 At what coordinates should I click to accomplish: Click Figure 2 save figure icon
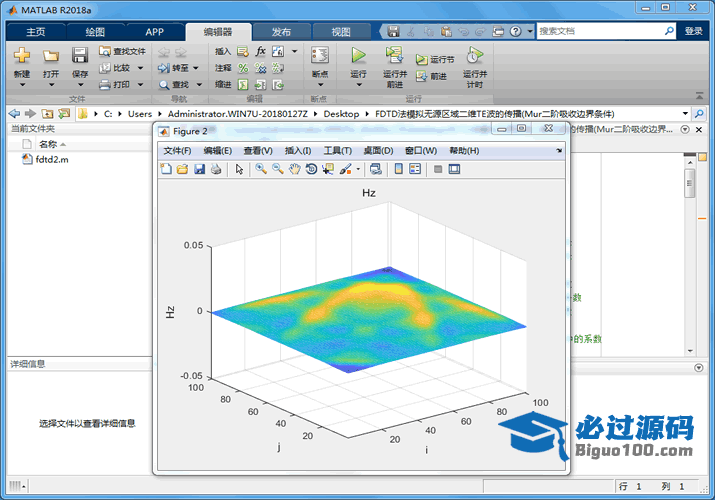click(199, 169)
